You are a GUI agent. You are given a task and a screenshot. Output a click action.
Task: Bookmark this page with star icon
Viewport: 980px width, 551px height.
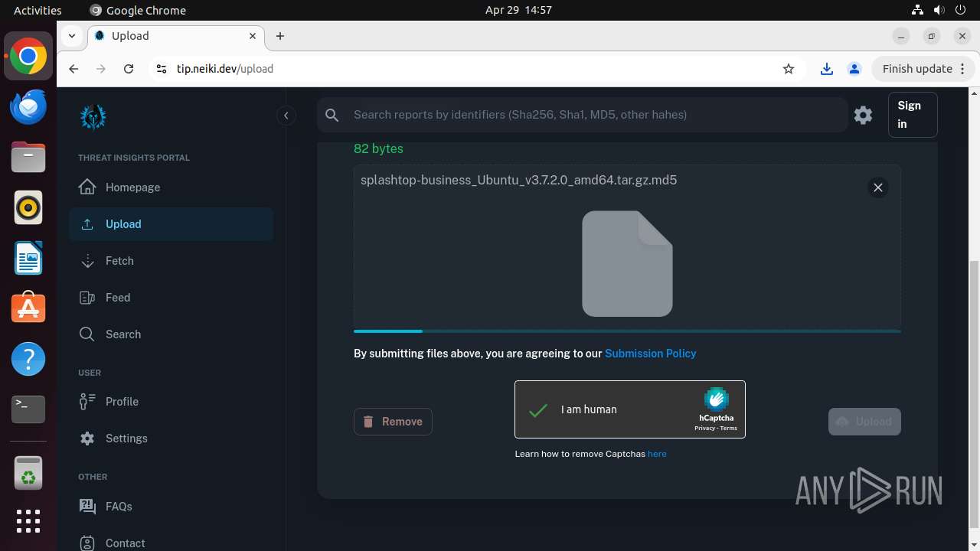tap(789, 69)
